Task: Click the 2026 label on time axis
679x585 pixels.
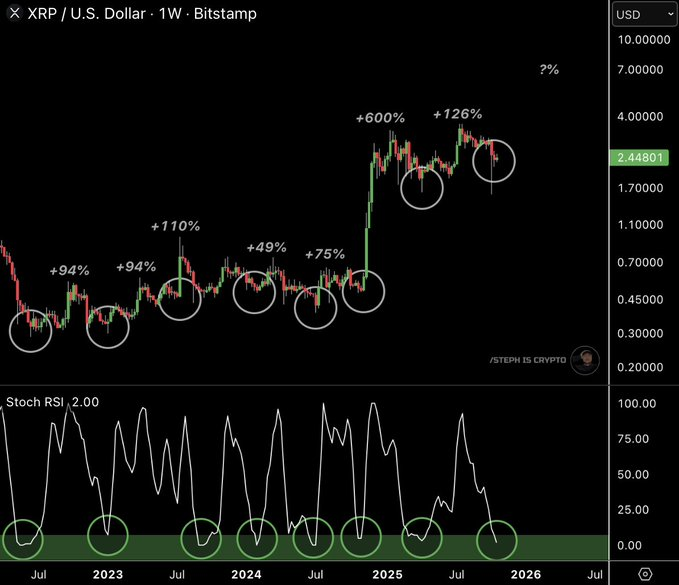Action: (525, 574)
